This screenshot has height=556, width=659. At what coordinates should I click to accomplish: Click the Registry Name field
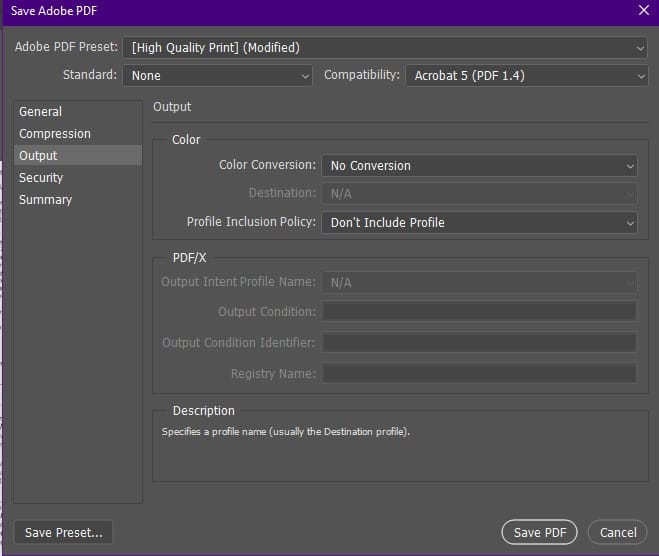pos(479,374)
